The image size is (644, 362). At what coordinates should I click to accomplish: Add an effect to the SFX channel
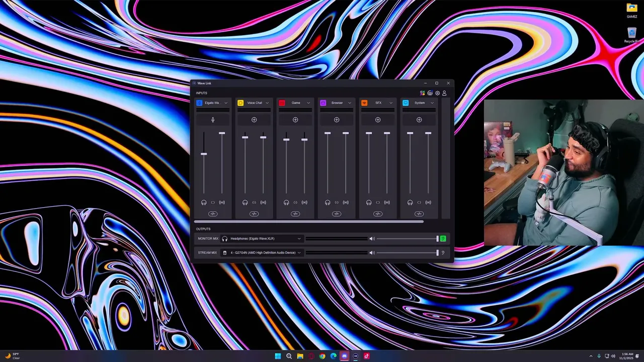coord(378,120)
